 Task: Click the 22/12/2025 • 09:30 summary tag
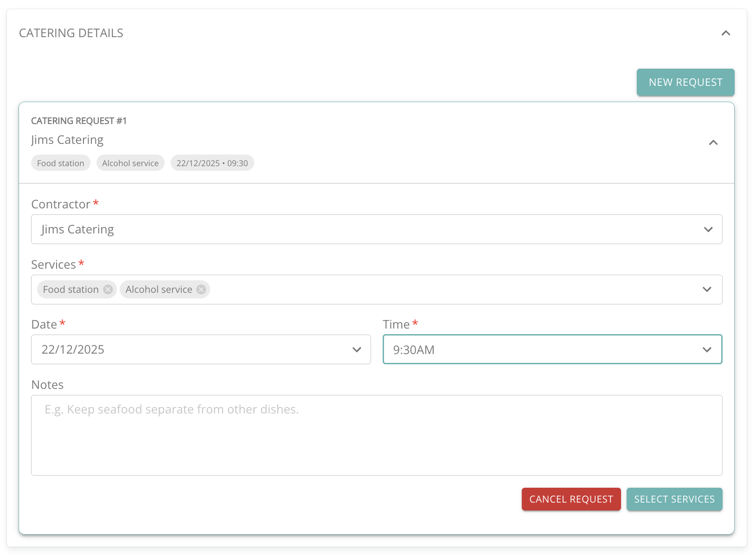coord(212,163)
